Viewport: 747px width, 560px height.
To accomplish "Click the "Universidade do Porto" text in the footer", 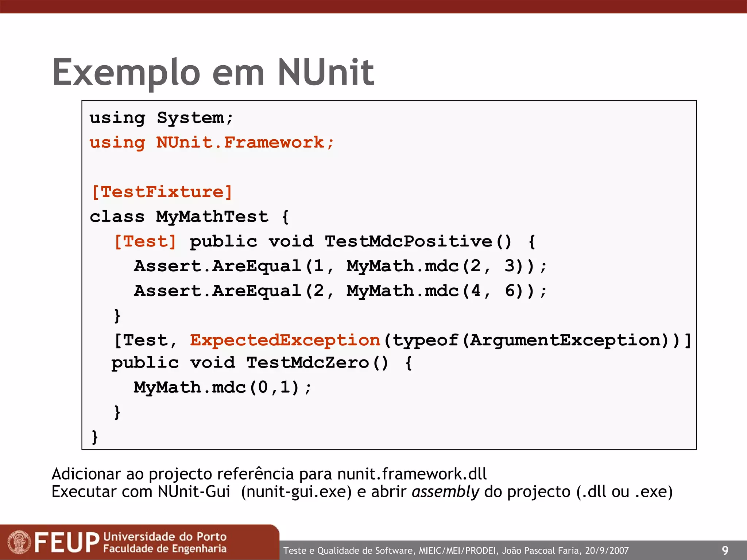I will [x=165, y=537].
